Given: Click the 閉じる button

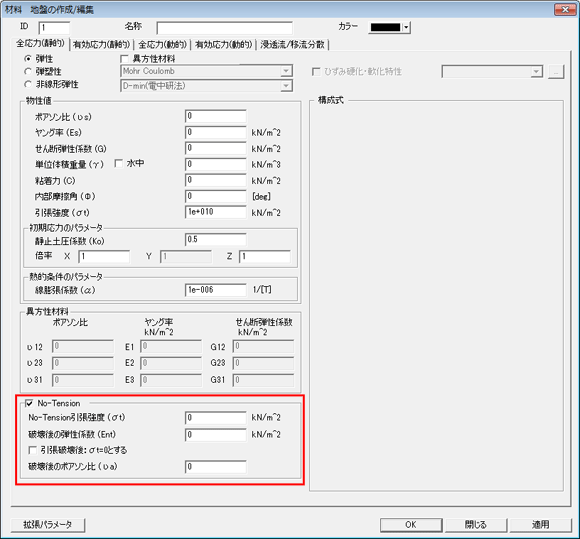Looking at the screenshot, I should (476, 525).
